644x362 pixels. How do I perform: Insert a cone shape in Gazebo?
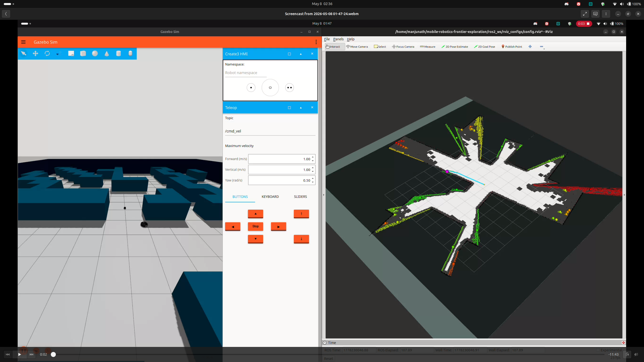coord(107,53)
